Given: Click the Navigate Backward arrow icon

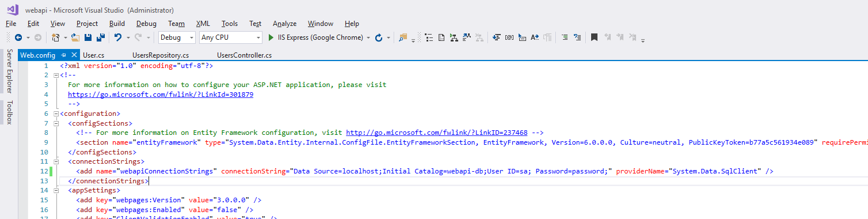Looking at the screenshot, I should [18, 37].
